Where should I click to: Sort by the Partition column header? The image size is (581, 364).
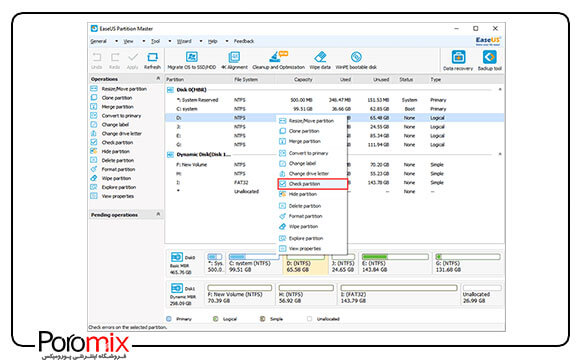(175, 79)
